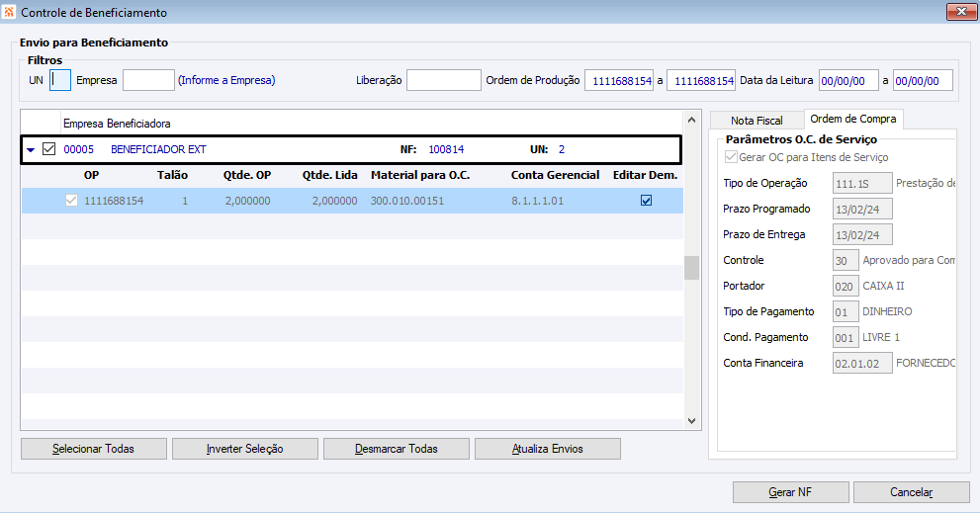Click Desmarcar Todas button
Screen dimensions: 980x513
click(397, 449)
